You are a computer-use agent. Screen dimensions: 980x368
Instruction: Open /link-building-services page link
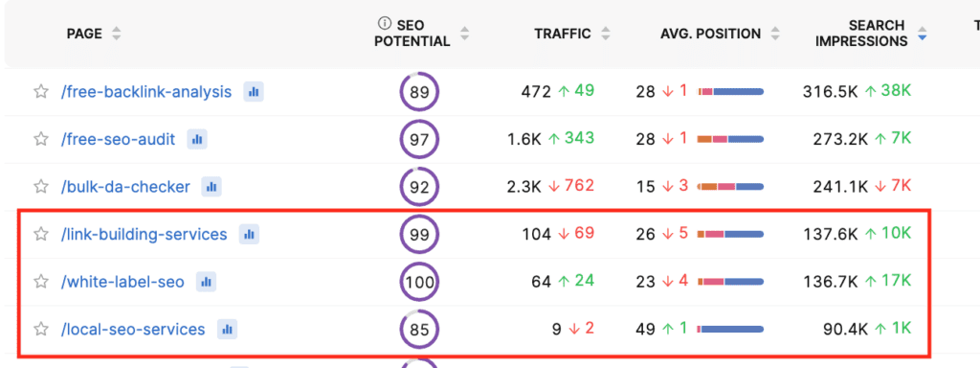[x=145, y=234]
